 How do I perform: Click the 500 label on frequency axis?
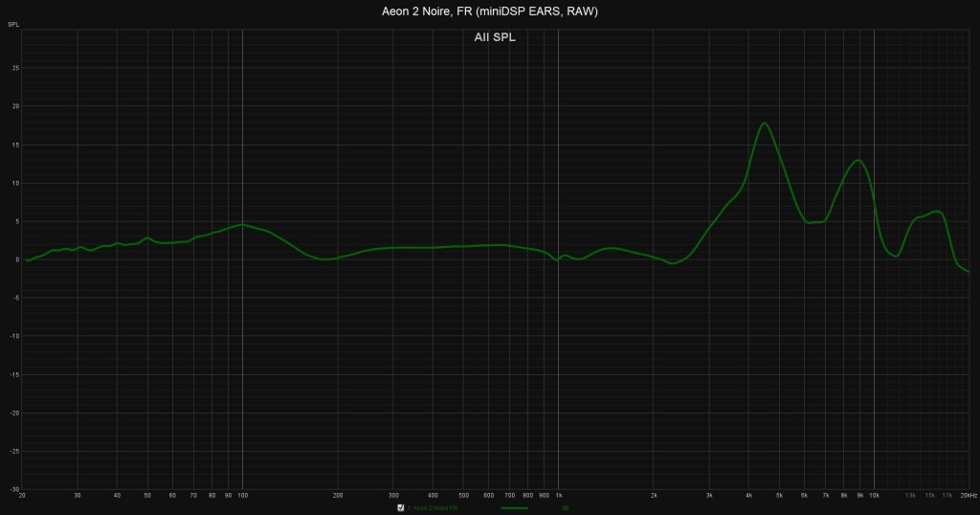463,495
